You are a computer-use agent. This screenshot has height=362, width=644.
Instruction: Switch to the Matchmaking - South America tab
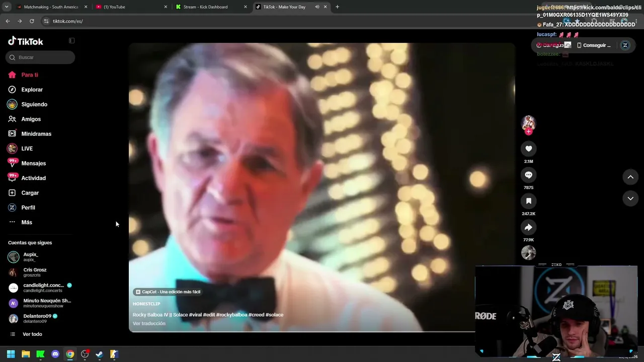51,7
